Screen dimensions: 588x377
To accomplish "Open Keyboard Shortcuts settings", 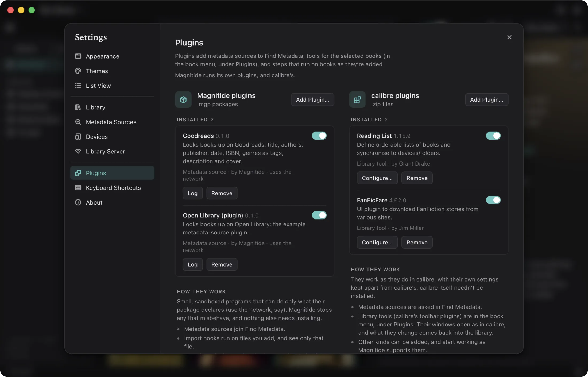I will click(112, 188).
